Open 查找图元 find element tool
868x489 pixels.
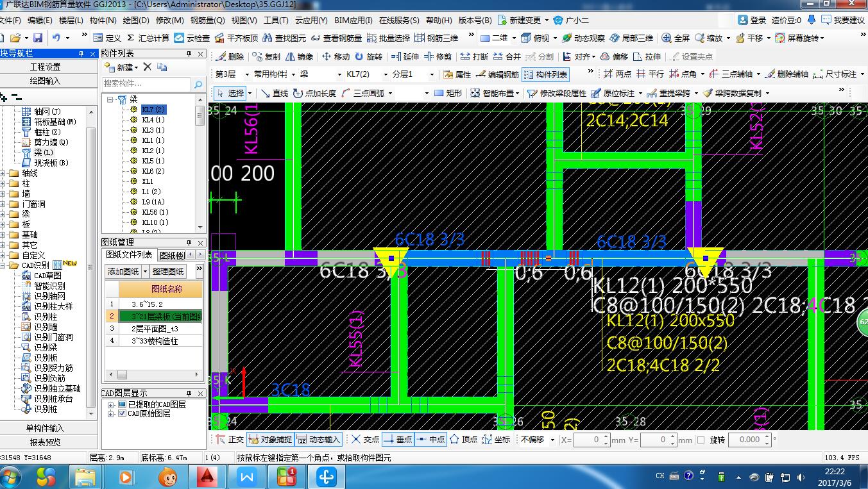click(x=284, y=38)
